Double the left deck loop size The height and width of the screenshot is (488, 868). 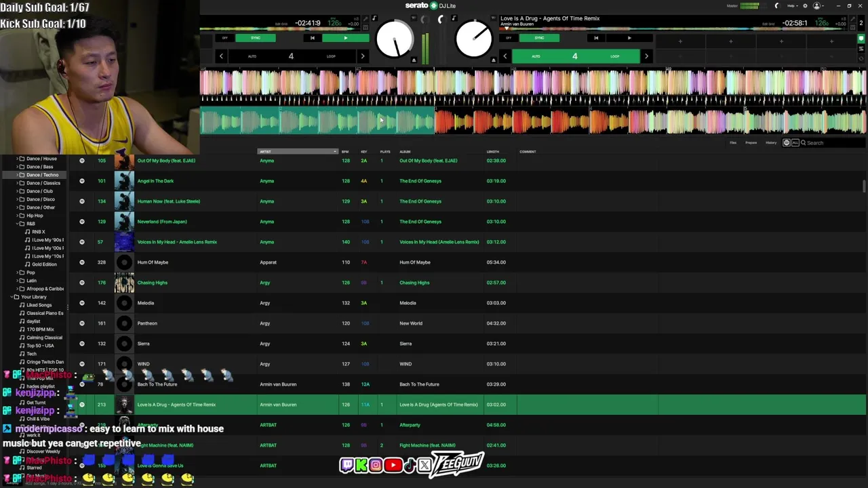(x=363, y=56)
